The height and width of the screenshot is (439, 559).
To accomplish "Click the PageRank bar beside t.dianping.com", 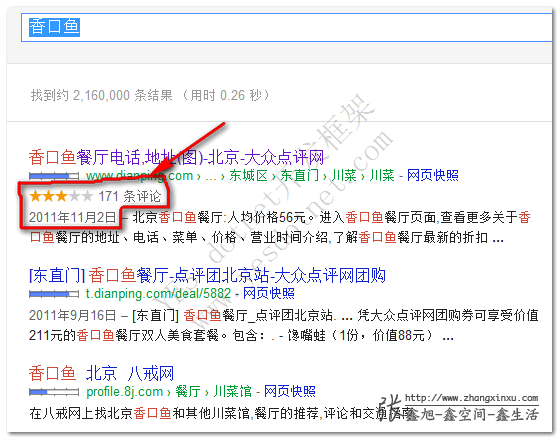I will [54, 294].
